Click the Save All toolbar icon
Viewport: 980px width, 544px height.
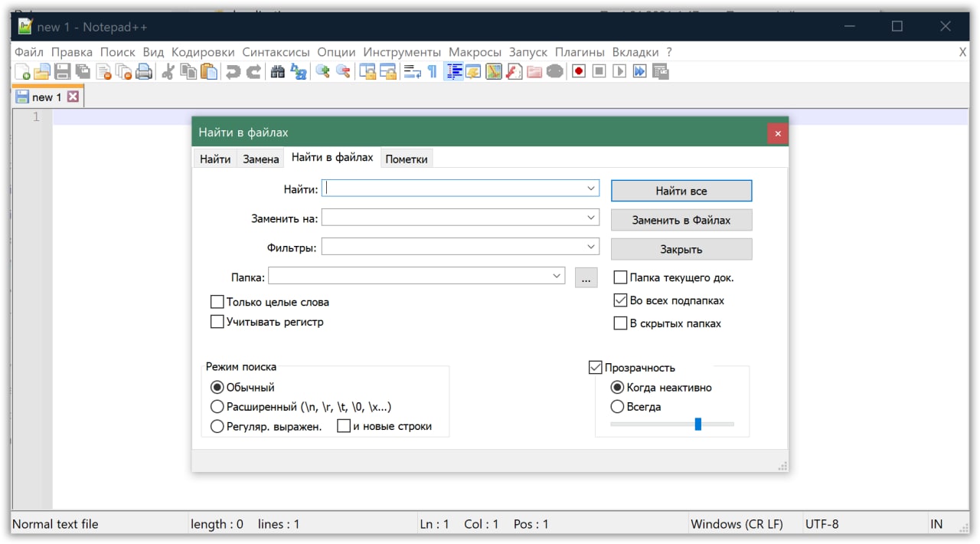(x=82, y=72)
